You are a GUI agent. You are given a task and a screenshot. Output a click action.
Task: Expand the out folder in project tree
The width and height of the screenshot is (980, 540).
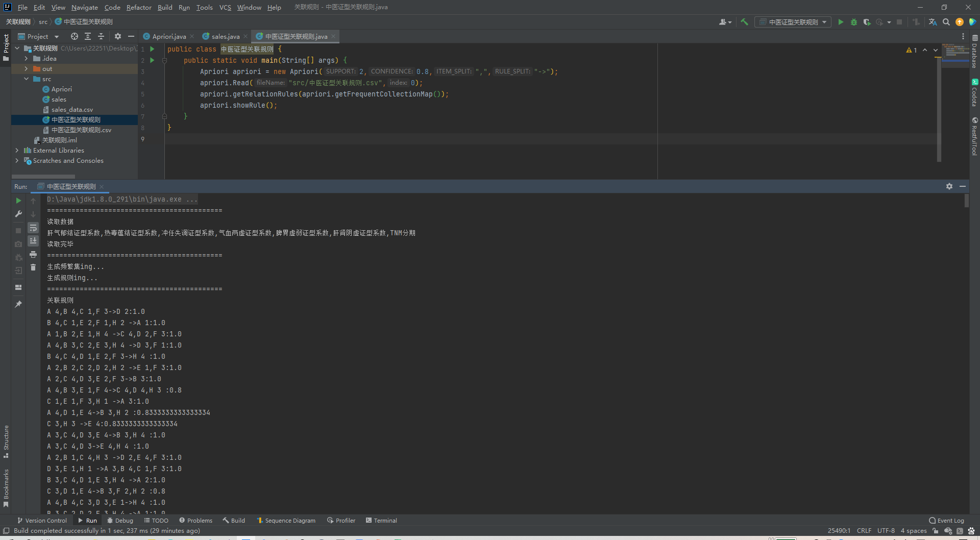point(26,69)
